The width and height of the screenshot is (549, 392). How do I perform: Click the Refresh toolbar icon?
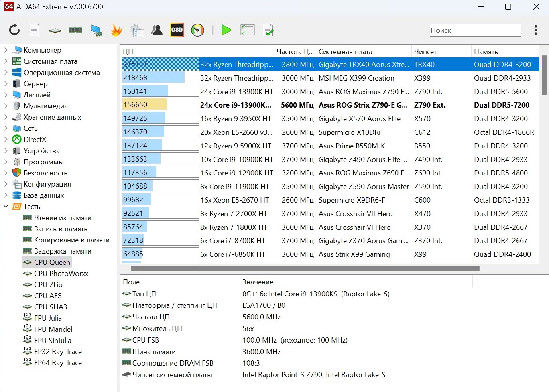click(14, 30)
